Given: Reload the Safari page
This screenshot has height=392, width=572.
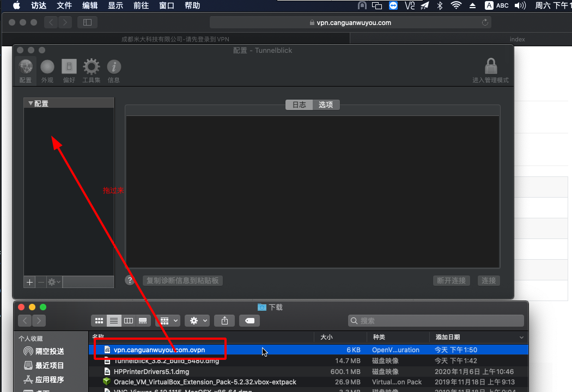Looking at the screenshot, I should pyautogui.click(x=485, y=23).
